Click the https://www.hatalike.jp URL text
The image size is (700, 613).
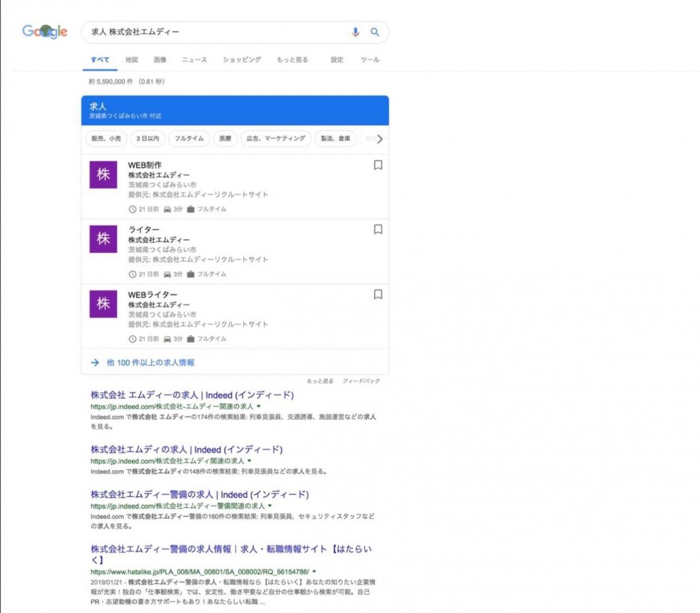(x=199, y=572)
